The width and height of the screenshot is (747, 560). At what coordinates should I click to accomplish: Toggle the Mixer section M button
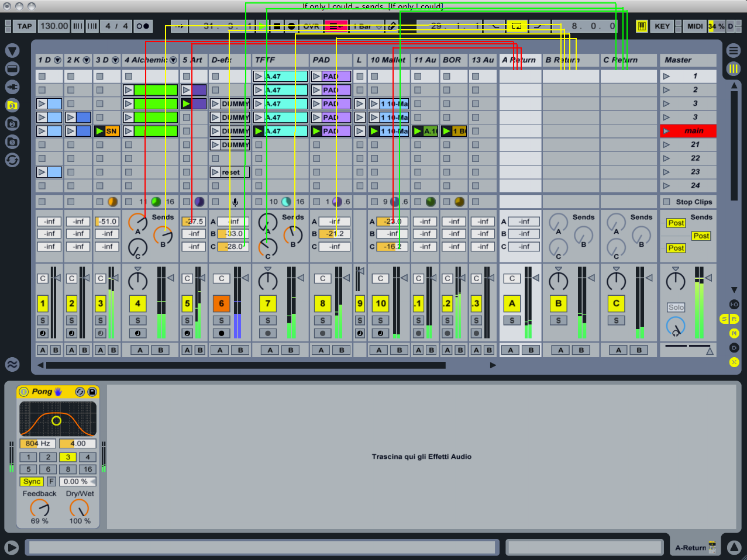[734, 333]
